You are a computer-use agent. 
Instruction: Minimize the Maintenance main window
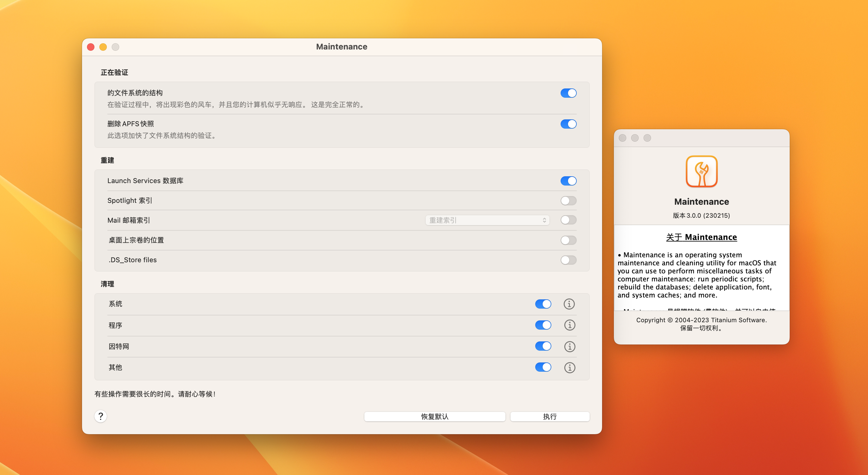[x=103, y=47]
